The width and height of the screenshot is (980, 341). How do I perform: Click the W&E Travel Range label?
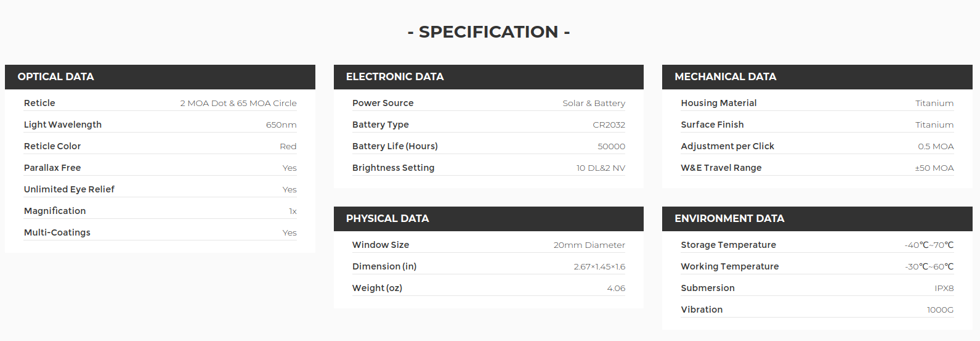point(721,168)
